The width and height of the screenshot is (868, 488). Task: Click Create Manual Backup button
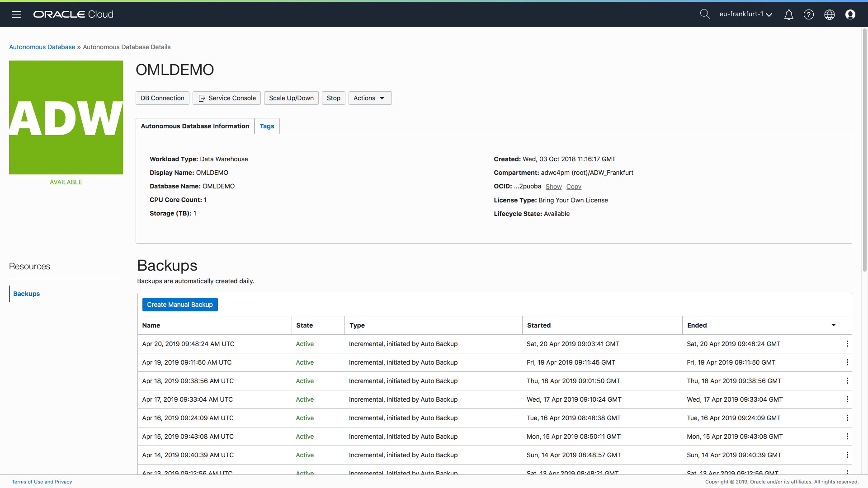pyautogui.click(x=180, y=305)
